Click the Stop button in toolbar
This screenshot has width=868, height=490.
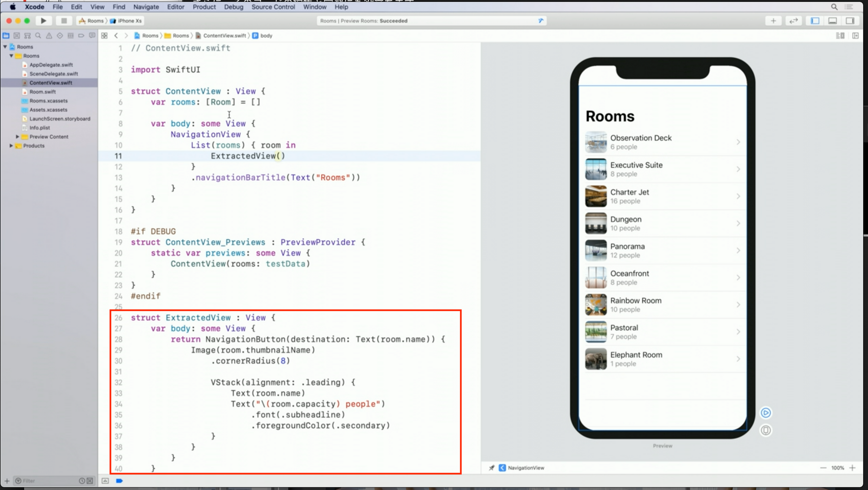(x=64, y=20)
